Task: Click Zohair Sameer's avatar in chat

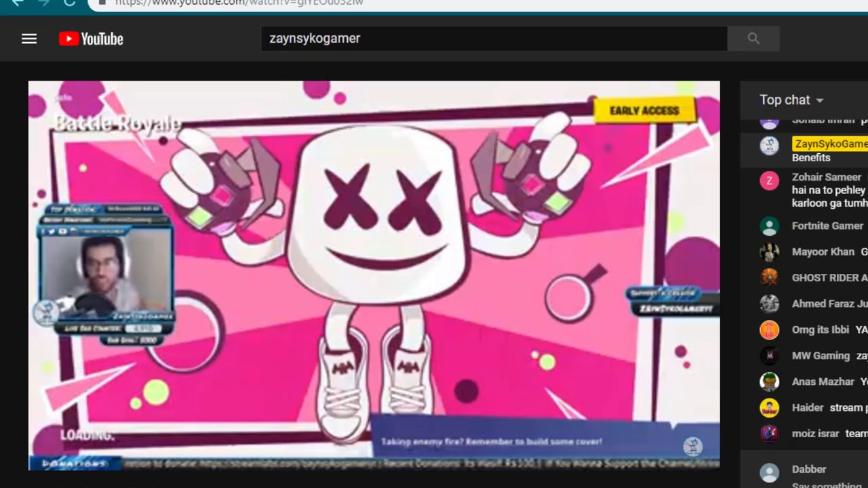Action: tap(769, 180)
